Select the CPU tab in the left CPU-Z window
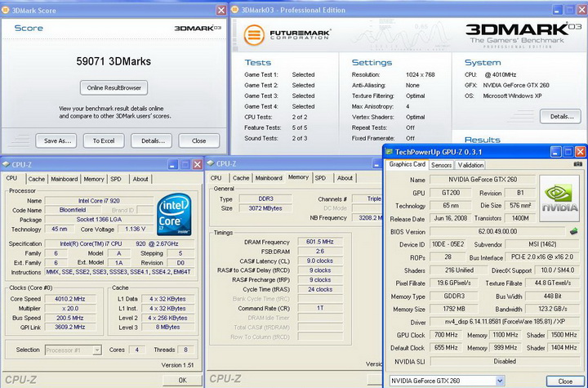 pos(12,178)
